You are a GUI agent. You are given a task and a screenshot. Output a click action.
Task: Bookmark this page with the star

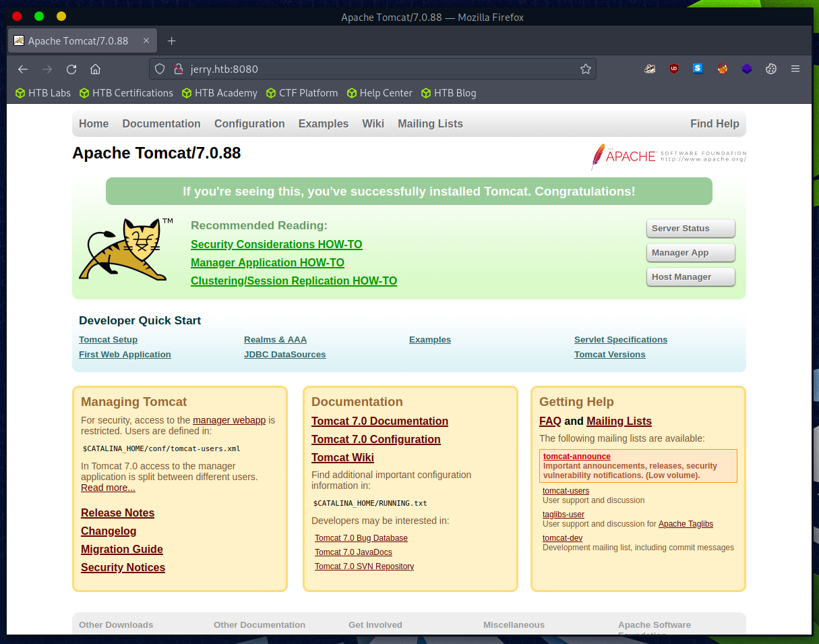[x=586, y=69]
